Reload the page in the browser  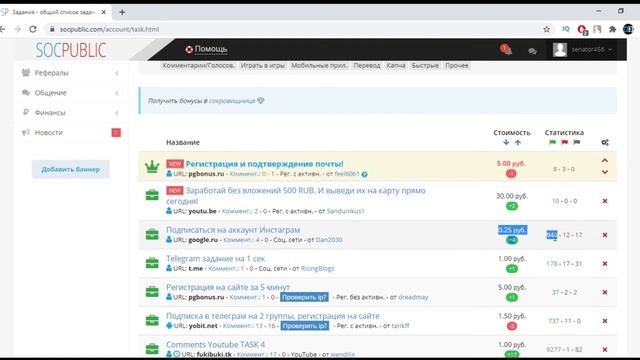pos(33,29)
